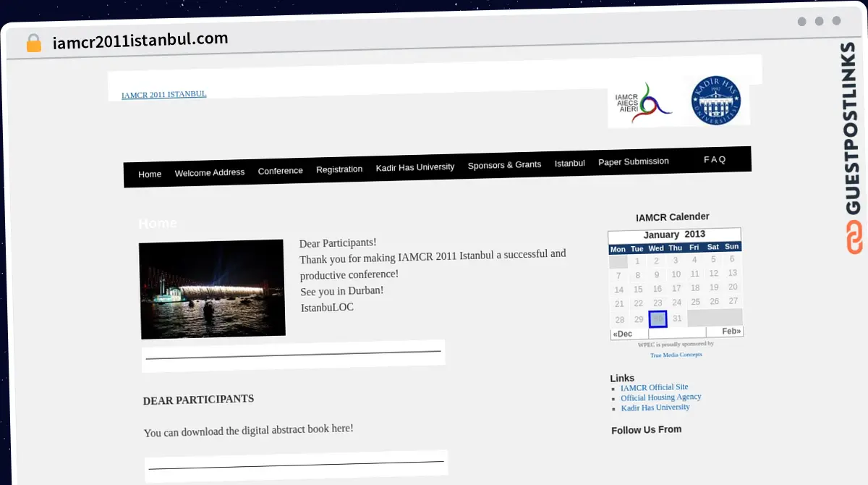
Task: Go to next month Feb» in calendar
Action: click(731, 331)
